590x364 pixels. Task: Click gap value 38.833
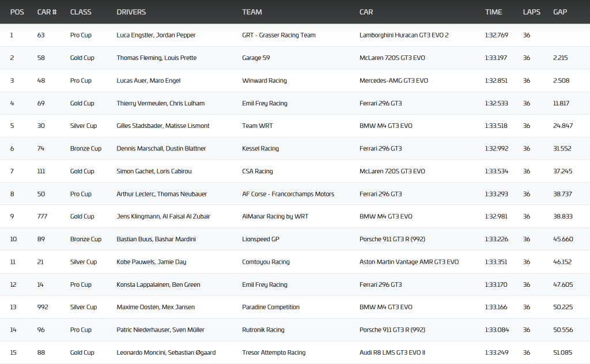[562, 216]
